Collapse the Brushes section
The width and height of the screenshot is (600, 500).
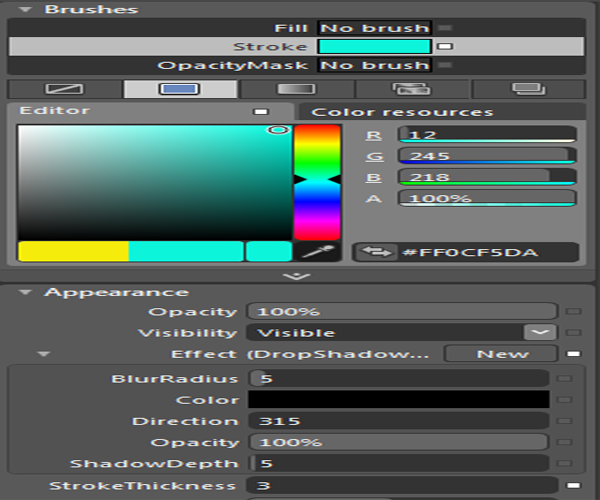[x=25, y=9]
